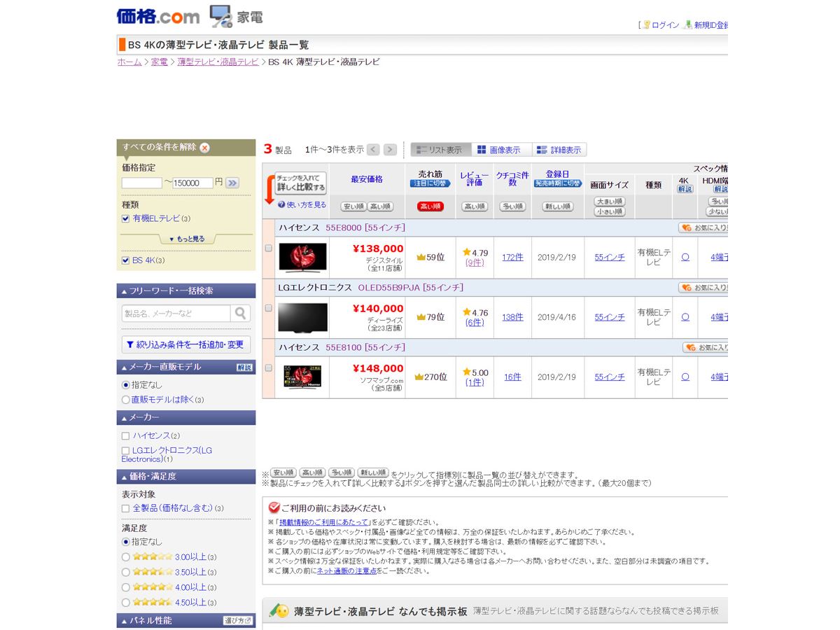Check ハイセンス maker filter
The height and width of the screenshot is (630, 840).
click(x=125, y=435)
